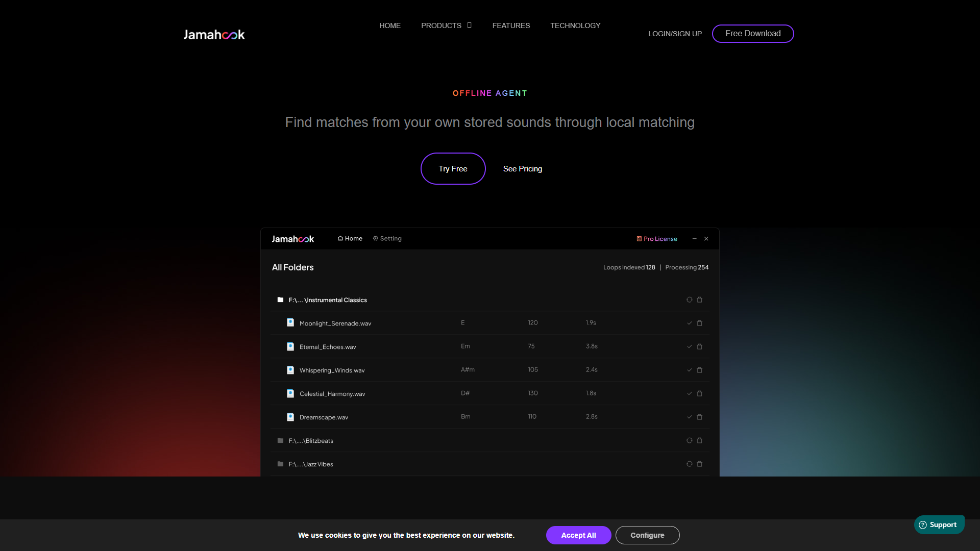Minimize the Jamahook app window

coord(694,239)
